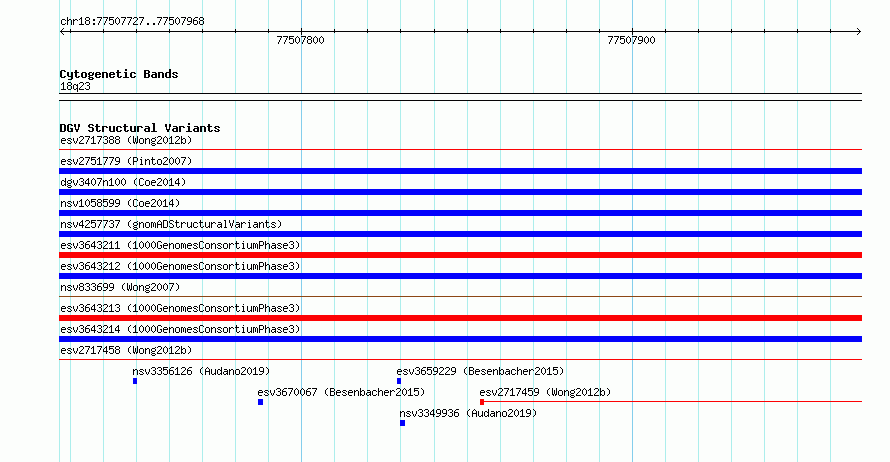The width and height of the screenshot is (890, 462).
Task: Open dgv3407n100 (Coe2014) variant label
Action: pos(123,182)
